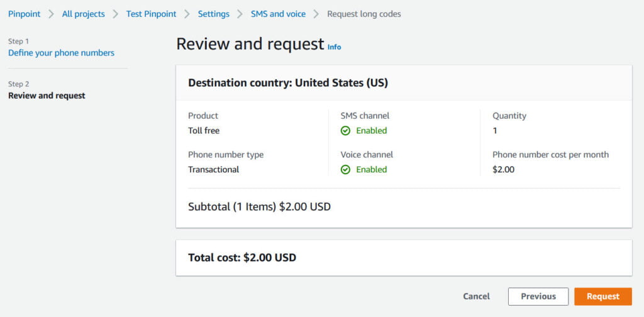Click the chevron separator after All projects
The width and height of the screenshot is (644, 317).
tap(116, 14)
